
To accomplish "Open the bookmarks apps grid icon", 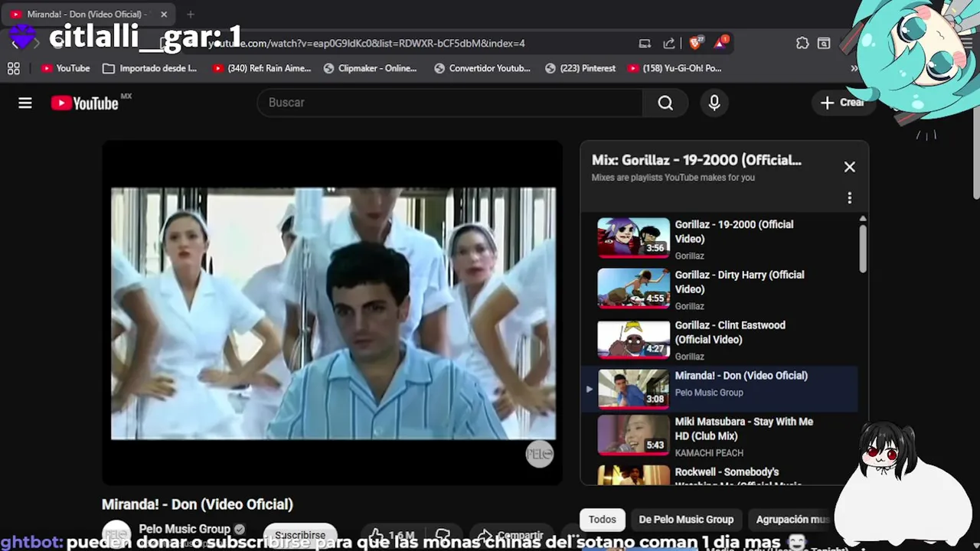I will pos(14,68).
